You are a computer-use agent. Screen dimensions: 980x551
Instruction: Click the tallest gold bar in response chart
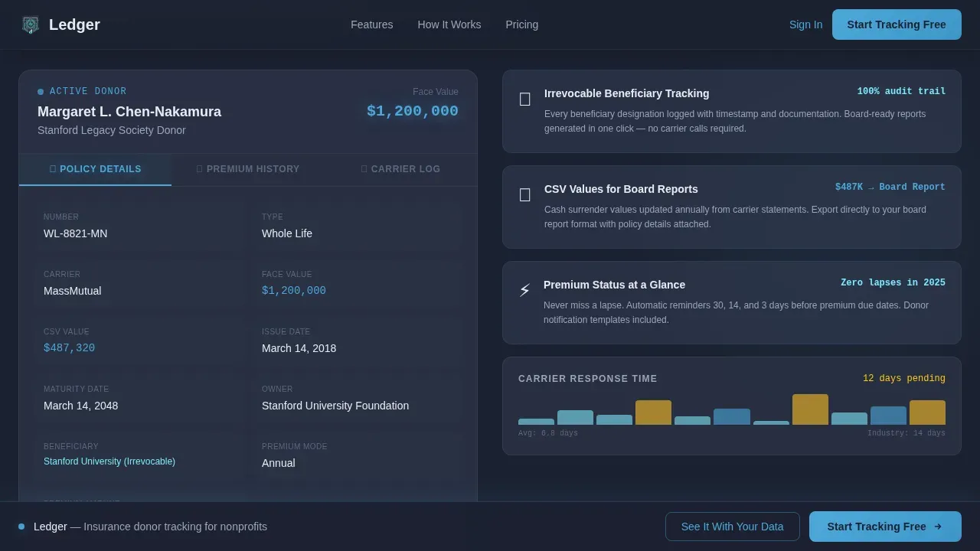pos(810,409)
